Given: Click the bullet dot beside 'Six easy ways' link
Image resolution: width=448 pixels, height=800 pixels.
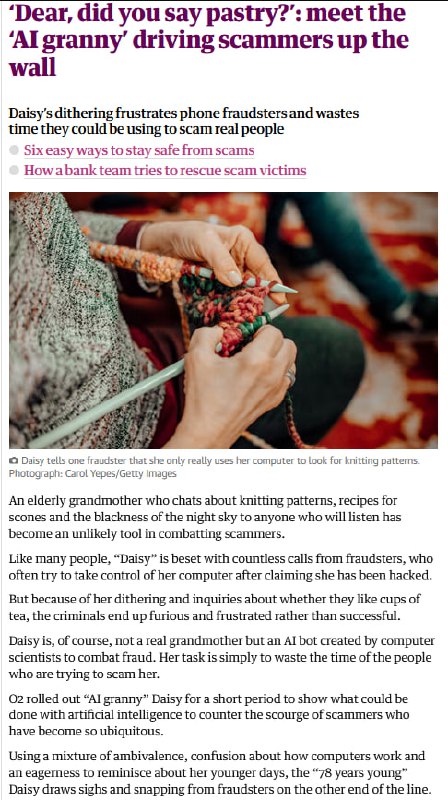Looking at the screenshot, I should click(14, 151).
